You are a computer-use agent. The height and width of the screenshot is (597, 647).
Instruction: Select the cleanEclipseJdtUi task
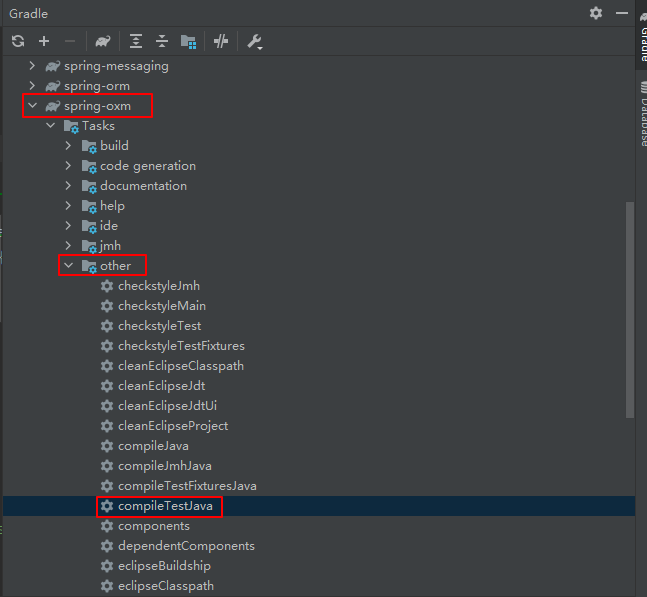pos(167,406)
